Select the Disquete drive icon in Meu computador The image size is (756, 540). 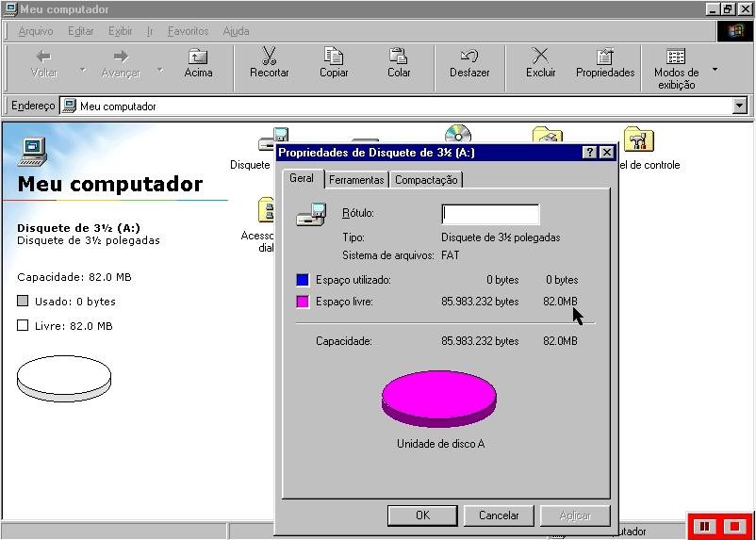(x=273, y=139)
